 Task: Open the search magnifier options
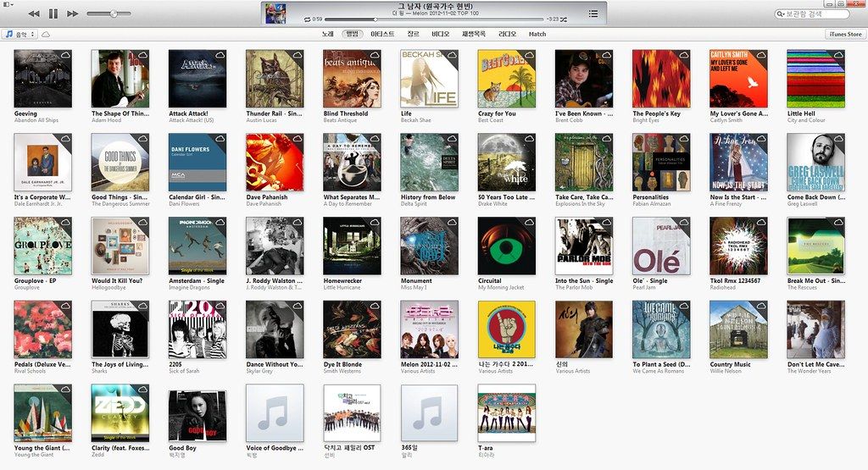pyautogui.click(x=781, y=14)
